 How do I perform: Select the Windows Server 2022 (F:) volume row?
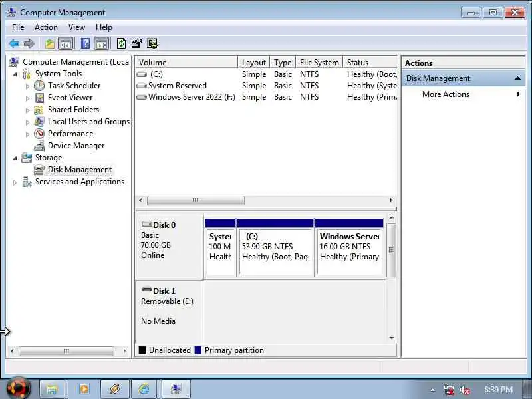pos(266,97)
